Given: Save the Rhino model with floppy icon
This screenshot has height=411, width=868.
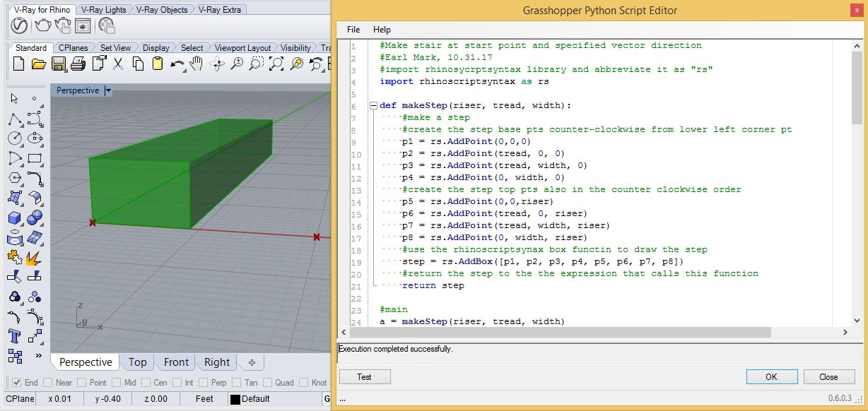Looking at the screenshot, I should point(58,64).
